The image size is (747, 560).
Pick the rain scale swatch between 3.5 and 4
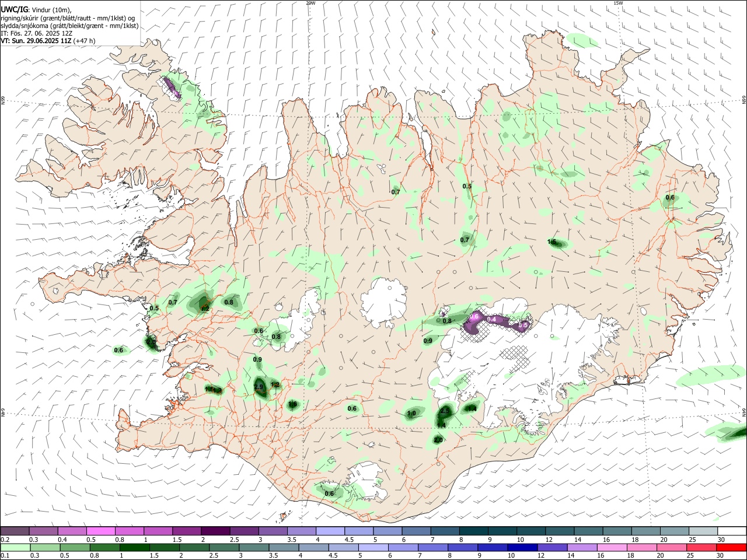coord(284,547)
